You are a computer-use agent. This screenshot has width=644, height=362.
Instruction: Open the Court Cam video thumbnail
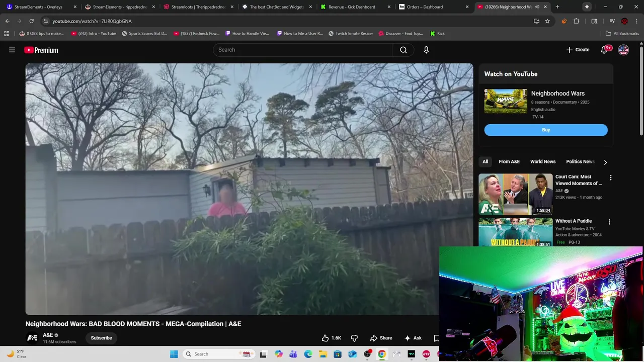tap(516, 194)
